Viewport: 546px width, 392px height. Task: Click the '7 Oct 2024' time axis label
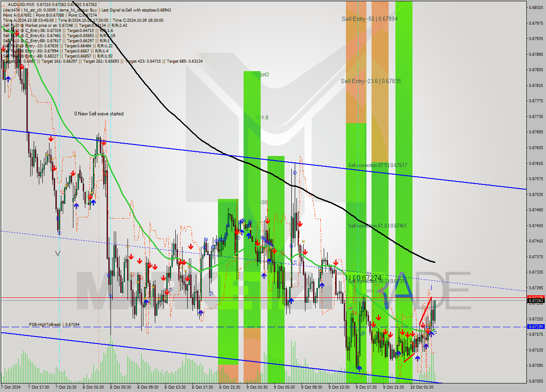(x=12, y=387)
